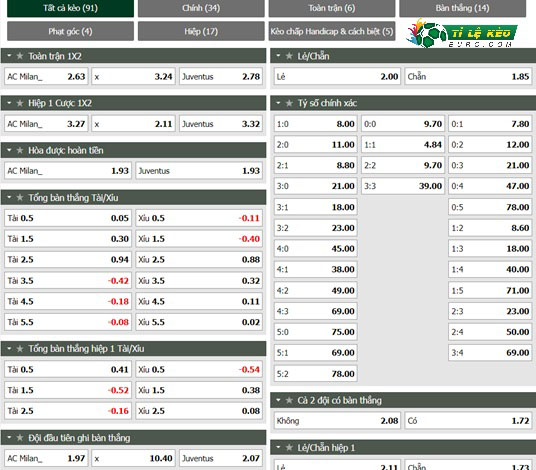Pick correct score 0:5 at 78.00
536x470 pixels.
(x=490, y=207)
